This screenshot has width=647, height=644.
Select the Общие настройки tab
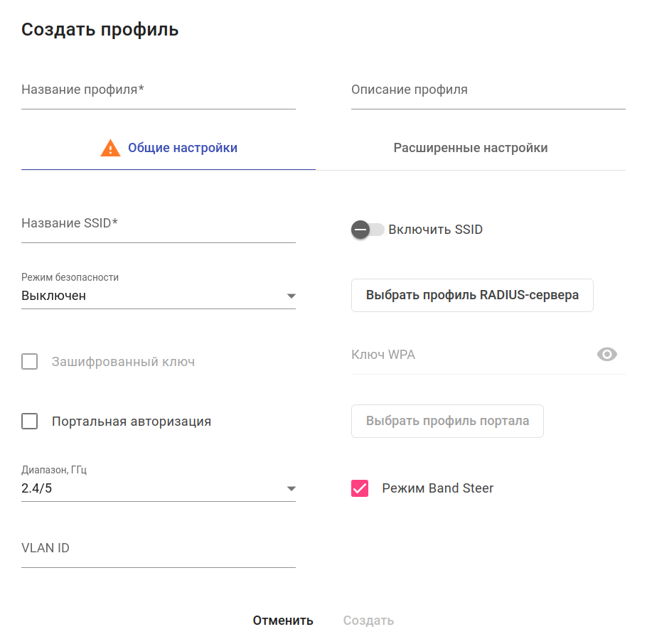point(182,148)
